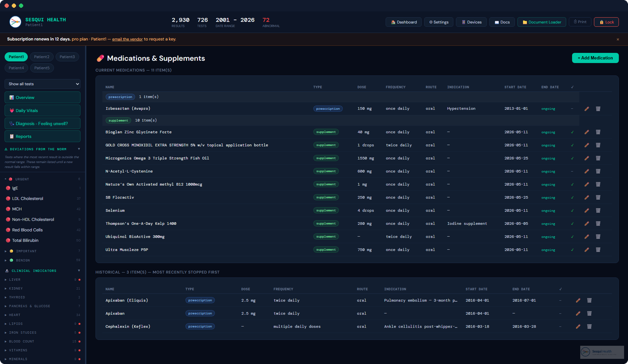The image size is (628, 364).
Task: Open the Document Loader
Action: pyautogui.click(x=542, y=22)
